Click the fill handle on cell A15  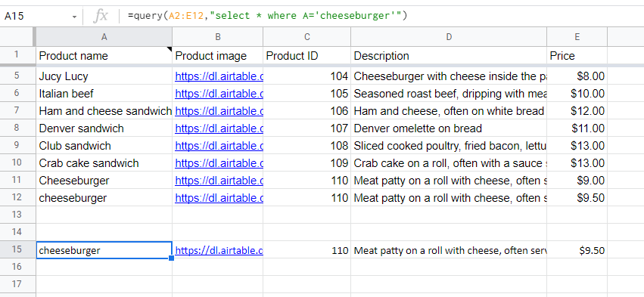171,258
